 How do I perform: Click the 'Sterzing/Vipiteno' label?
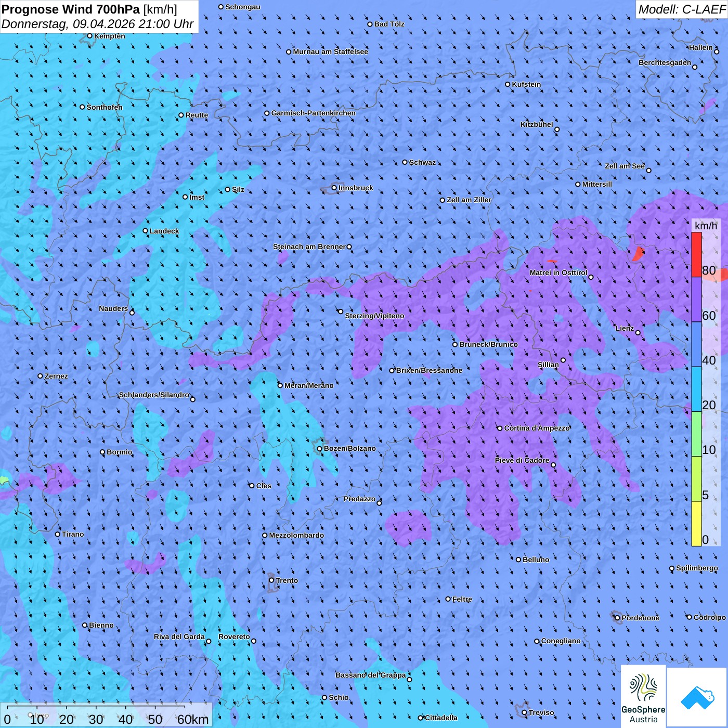374,316
